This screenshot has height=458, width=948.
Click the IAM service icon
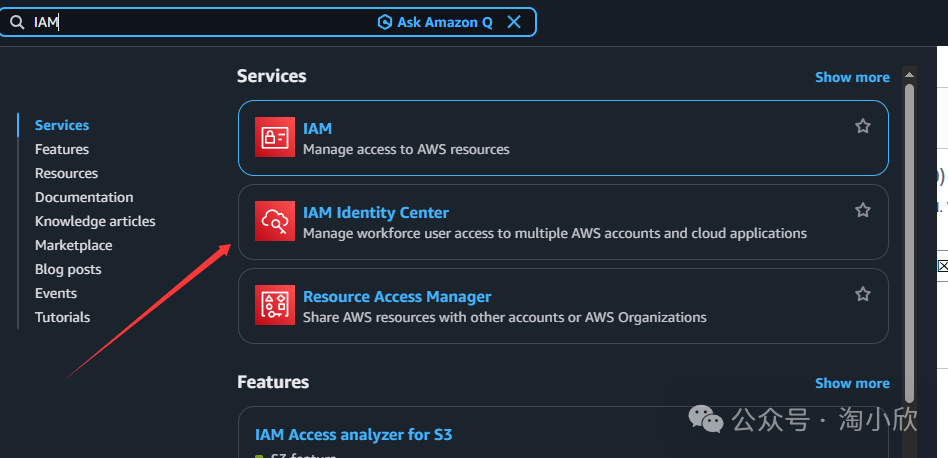pos(275,138)
